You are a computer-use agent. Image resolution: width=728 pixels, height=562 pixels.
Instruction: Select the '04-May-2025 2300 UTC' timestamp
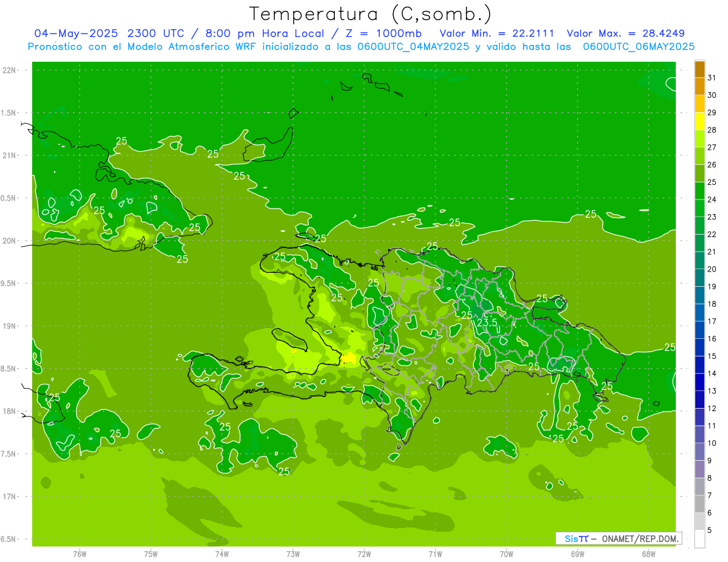click(109, 33)
